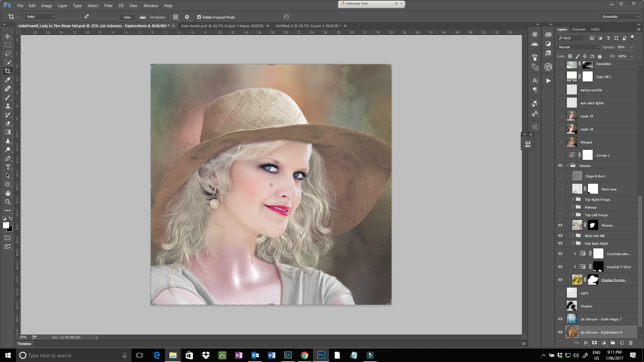
Task: Select the Eyedropper tool
Action: 8,80
